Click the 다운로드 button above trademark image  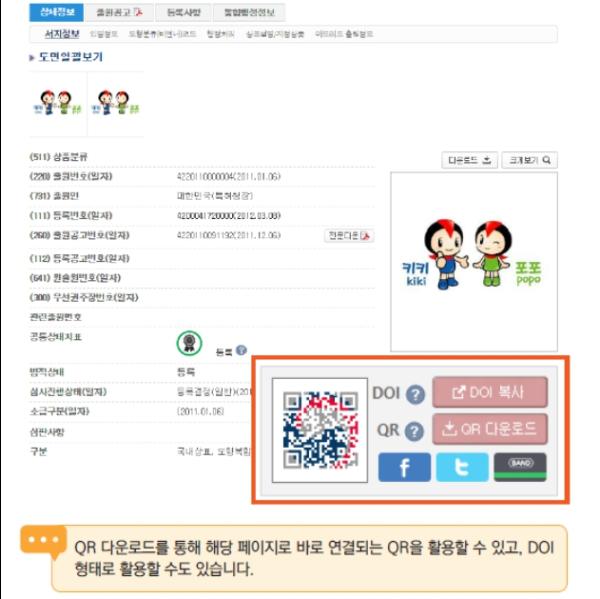(470, 160)
